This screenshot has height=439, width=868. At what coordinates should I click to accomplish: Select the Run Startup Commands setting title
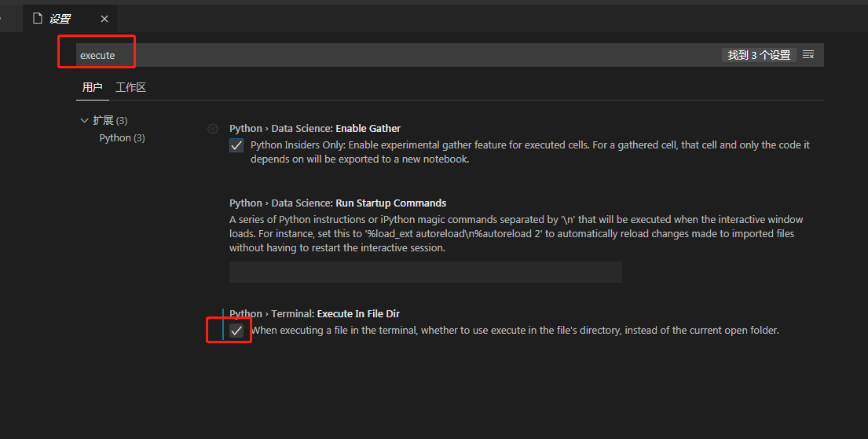pos(338,203)
